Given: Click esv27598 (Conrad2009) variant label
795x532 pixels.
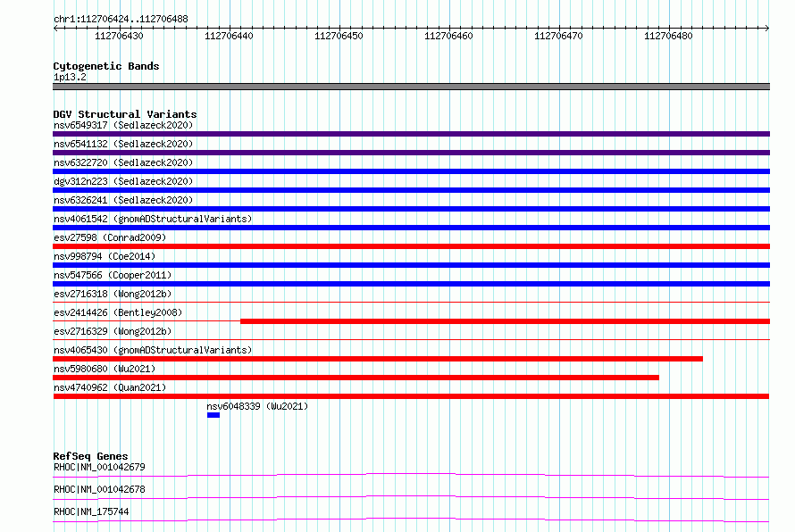Looking at the screenshot, I should 110,237.
